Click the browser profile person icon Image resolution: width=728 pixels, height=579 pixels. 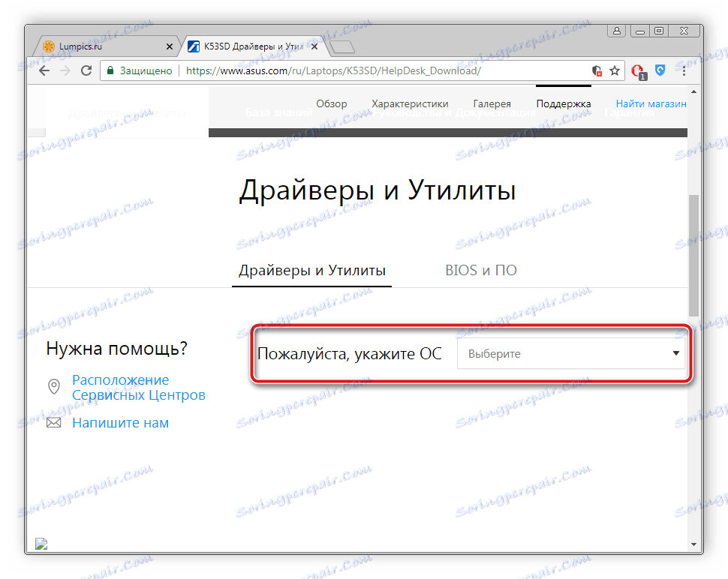[616, 31]
